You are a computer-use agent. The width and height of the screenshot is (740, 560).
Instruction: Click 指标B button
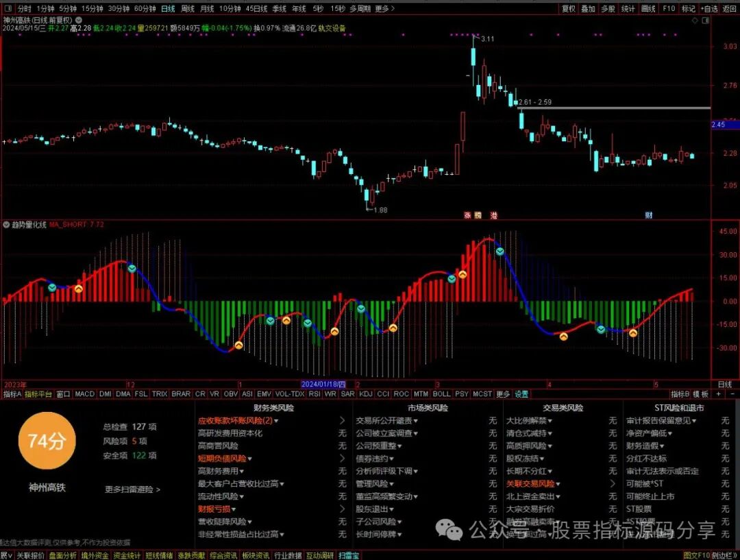point(680,394)
